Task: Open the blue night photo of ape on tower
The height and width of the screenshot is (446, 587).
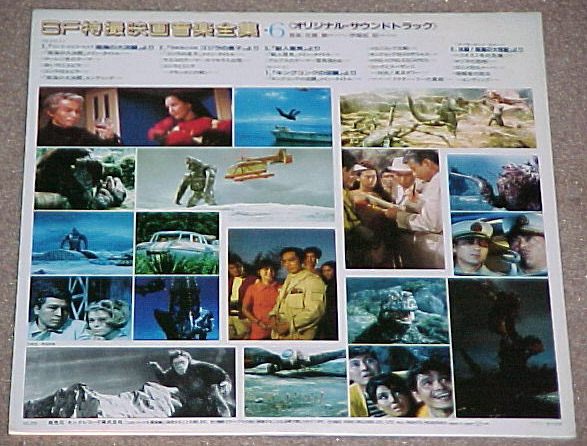Action: point(176,308)
